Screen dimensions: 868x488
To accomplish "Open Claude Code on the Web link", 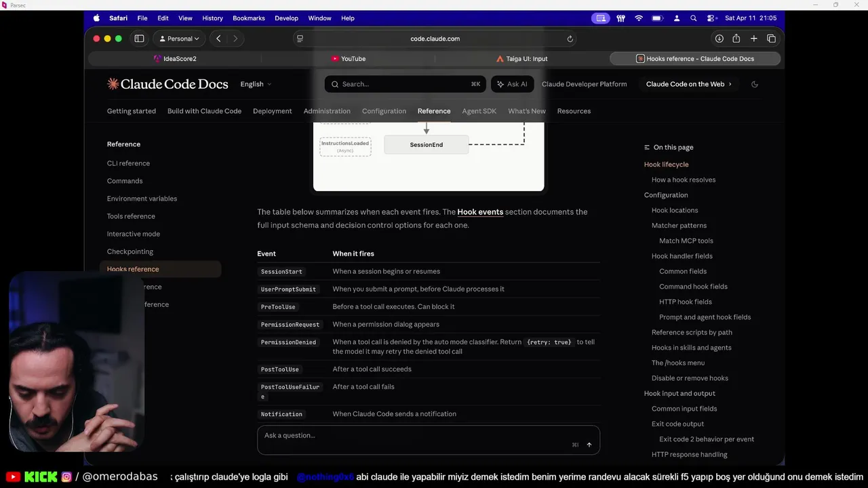I will (689, 84).
